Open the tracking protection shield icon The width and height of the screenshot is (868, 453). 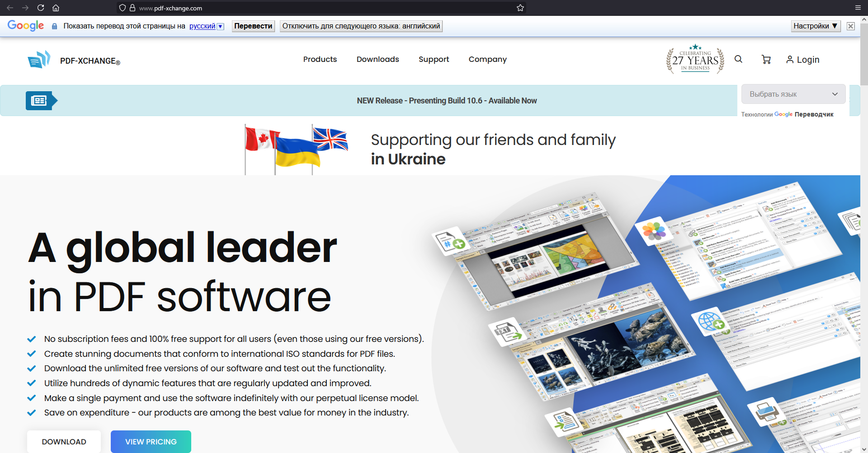pos(122,8)
